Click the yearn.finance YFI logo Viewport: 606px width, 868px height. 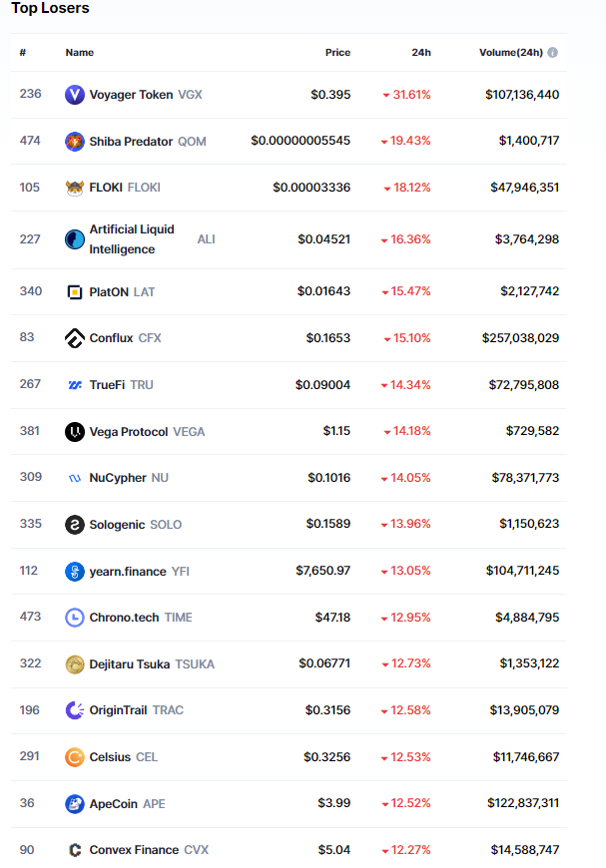coord(75,572)
